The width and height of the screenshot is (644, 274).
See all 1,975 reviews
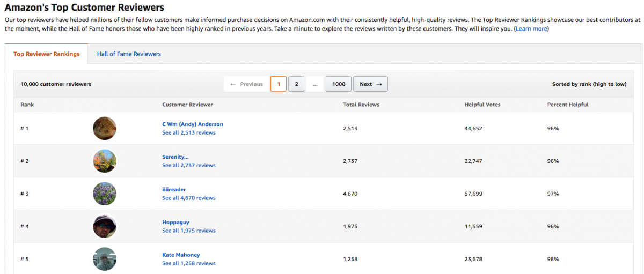coord(189,231)
